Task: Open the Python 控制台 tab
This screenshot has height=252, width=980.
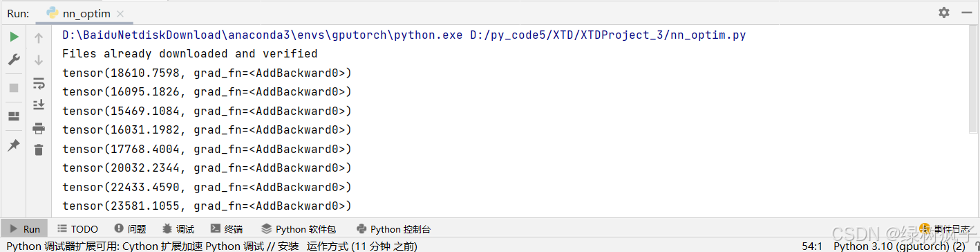Action: click(393, 229)
